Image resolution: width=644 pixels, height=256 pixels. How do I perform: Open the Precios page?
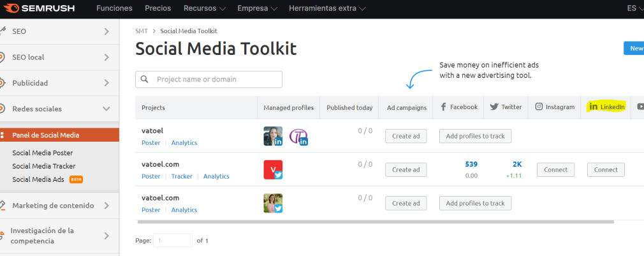pos(157,8)
